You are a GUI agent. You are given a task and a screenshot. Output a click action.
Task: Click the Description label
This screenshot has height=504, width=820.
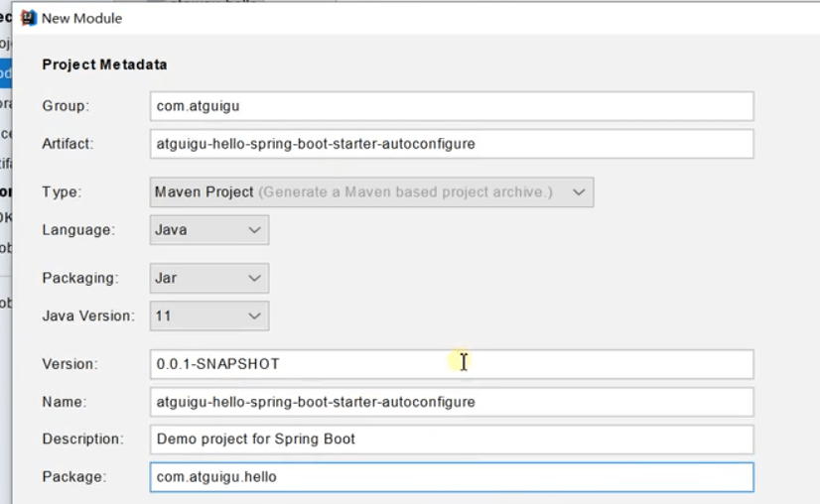82,439
